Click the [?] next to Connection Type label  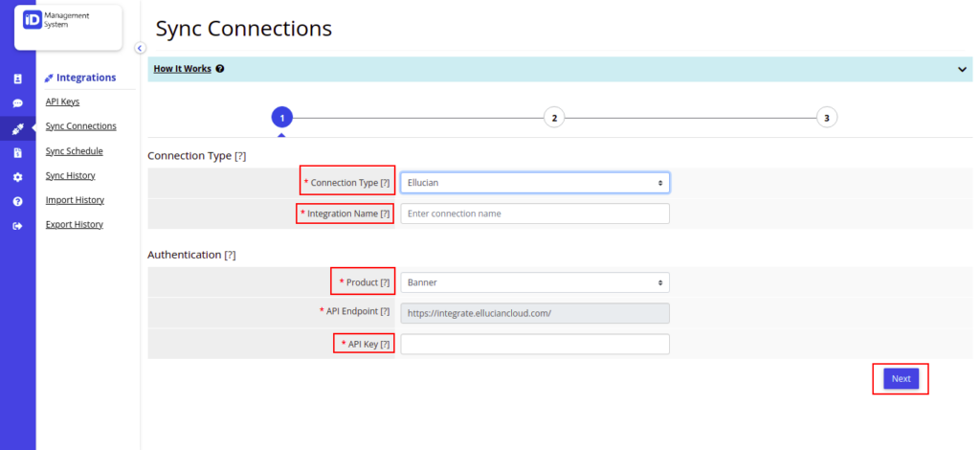(x=385, y=183)
